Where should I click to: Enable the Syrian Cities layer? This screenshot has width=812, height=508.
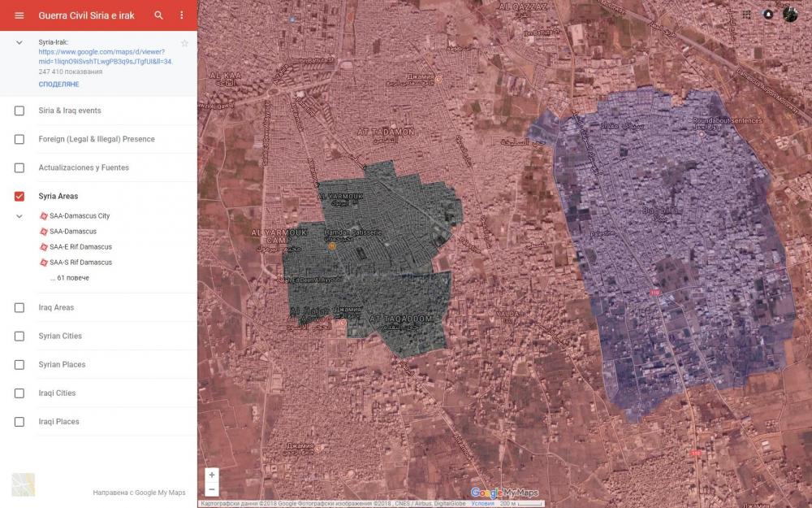19,336
